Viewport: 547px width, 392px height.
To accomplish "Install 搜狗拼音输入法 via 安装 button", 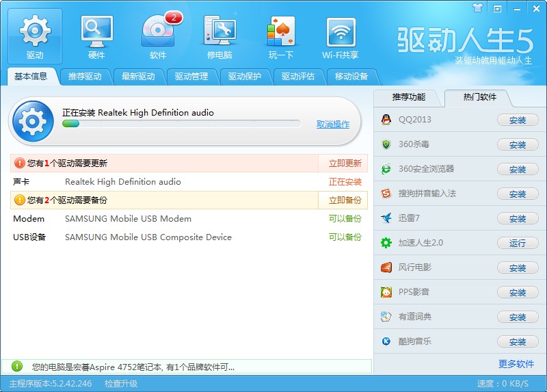I will (518, 194).
